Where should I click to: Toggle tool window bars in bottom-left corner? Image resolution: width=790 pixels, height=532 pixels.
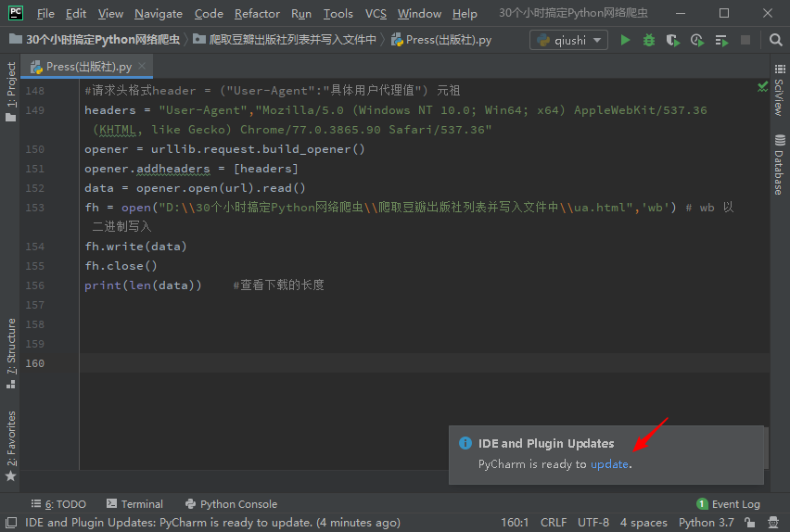10,523
